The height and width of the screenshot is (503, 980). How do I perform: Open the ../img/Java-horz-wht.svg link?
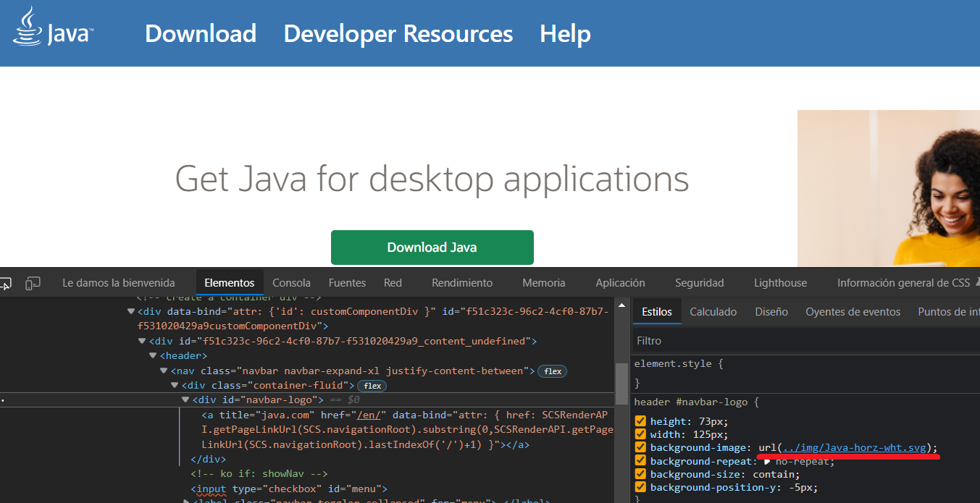tap(855, 448)
